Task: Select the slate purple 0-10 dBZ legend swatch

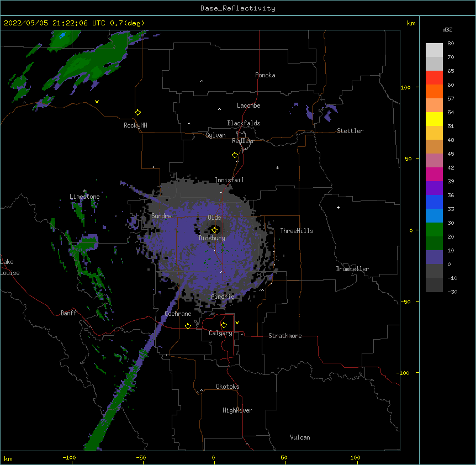Action: 434,257
